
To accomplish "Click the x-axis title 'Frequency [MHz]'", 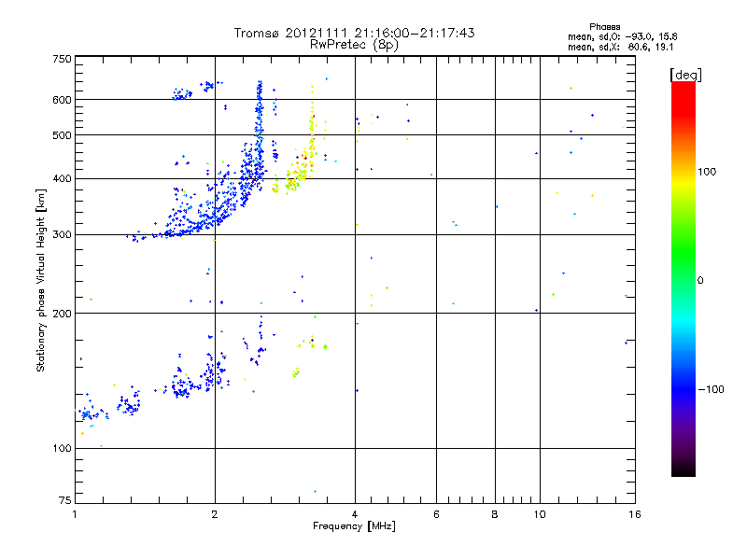I will coord(354,526).
